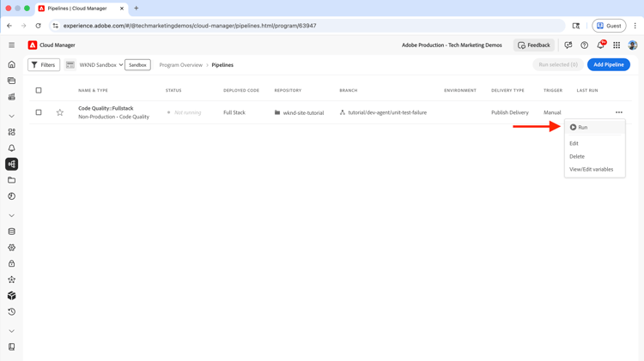The height and width of the screenshot is (361, 644).
Task: Click the Guest profile button in Chrome
Action: click(609, 26)
